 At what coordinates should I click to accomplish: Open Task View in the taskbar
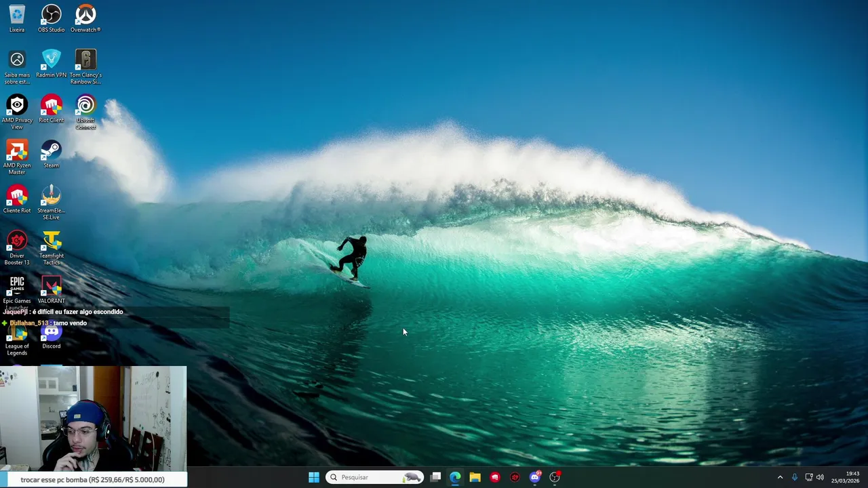pos(435,477)
